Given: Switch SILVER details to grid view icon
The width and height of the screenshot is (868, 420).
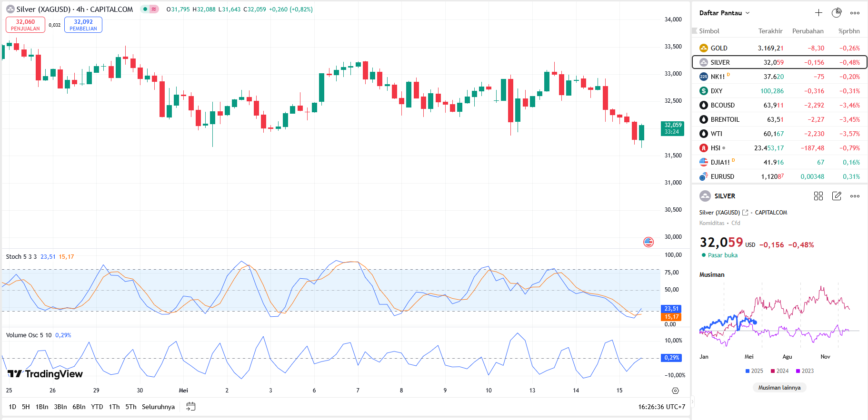Looking at the screenshot, I should [818, 196].
